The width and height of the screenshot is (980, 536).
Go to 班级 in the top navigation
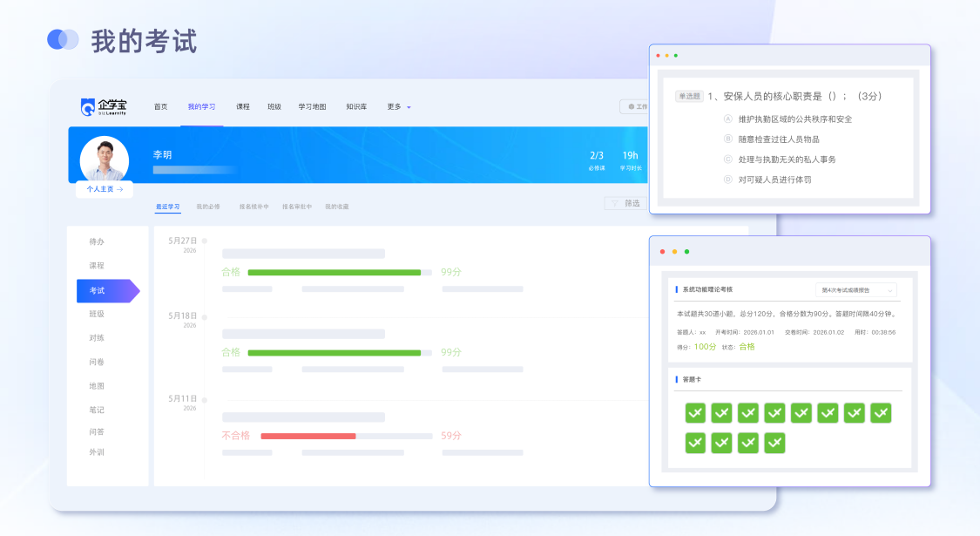pos(274,107)
